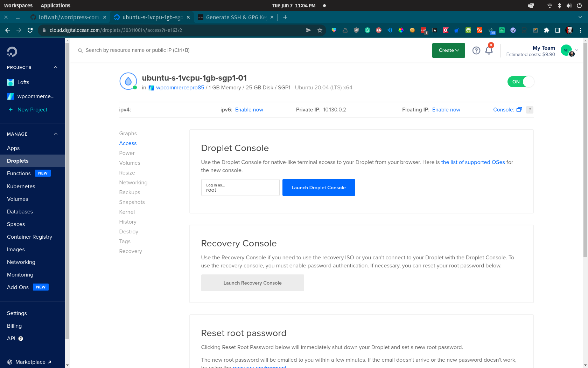
Task: Click the droplet icon beside the droplet name
Action: click(128, 81)
